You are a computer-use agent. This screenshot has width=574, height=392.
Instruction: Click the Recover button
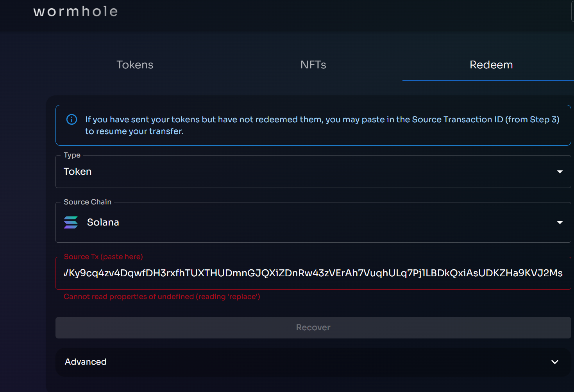313,328
